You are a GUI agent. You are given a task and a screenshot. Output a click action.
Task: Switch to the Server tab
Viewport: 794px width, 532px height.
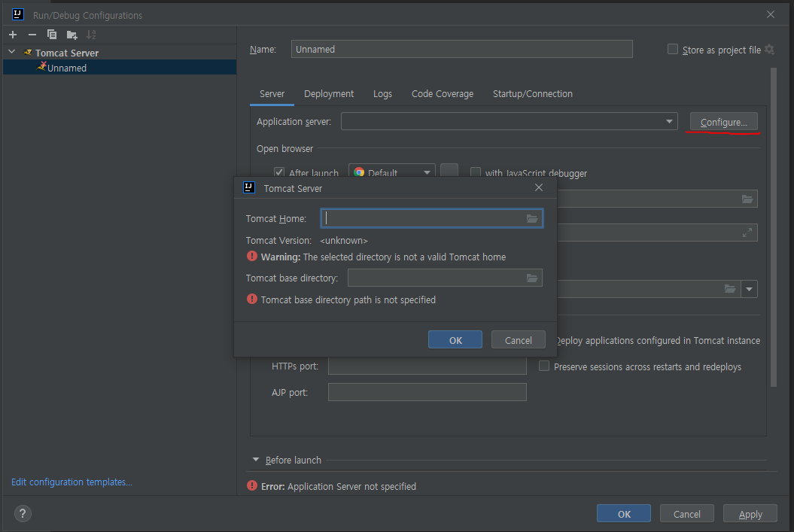(272, 93)
